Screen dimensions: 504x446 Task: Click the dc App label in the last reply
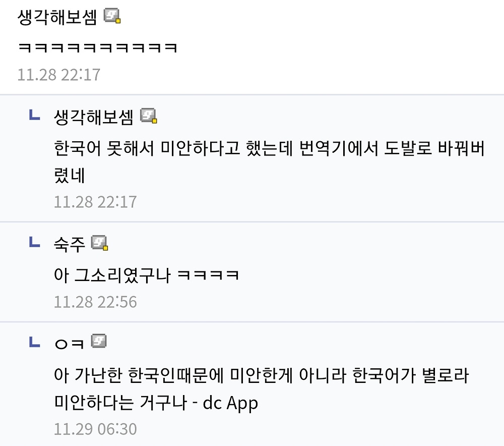click(230, 403)
